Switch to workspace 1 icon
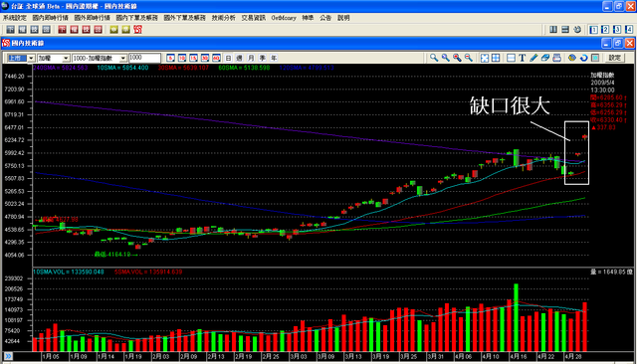Screen dimensions: 637x364 tap(593, 30)
